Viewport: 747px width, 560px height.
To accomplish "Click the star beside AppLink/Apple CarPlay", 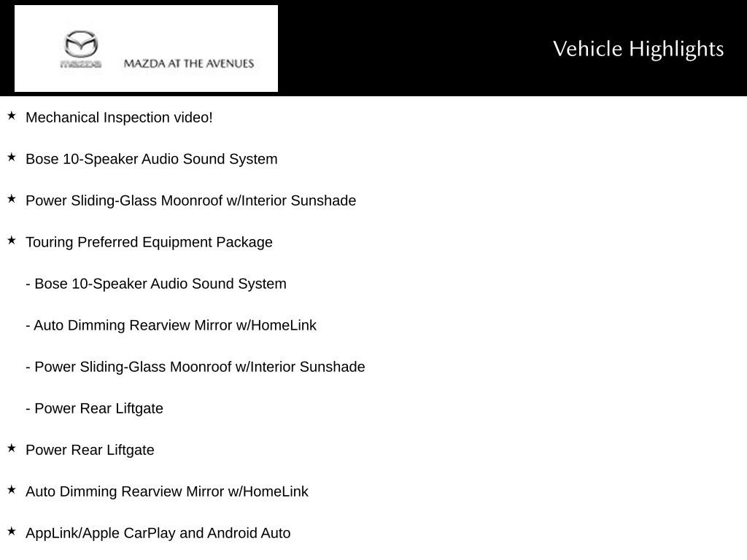I will tap(12, 532).
